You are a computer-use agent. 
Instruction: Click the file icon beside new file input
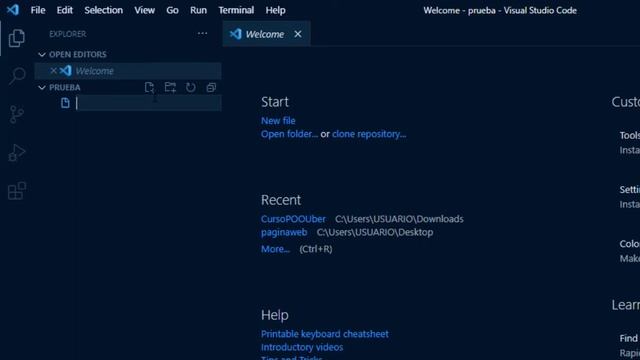coord(65,103)
